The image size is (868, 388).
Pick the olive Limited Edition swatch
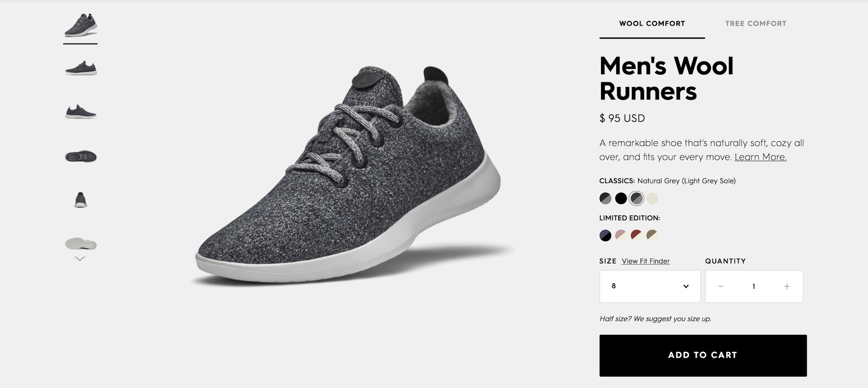coord(652,235)
